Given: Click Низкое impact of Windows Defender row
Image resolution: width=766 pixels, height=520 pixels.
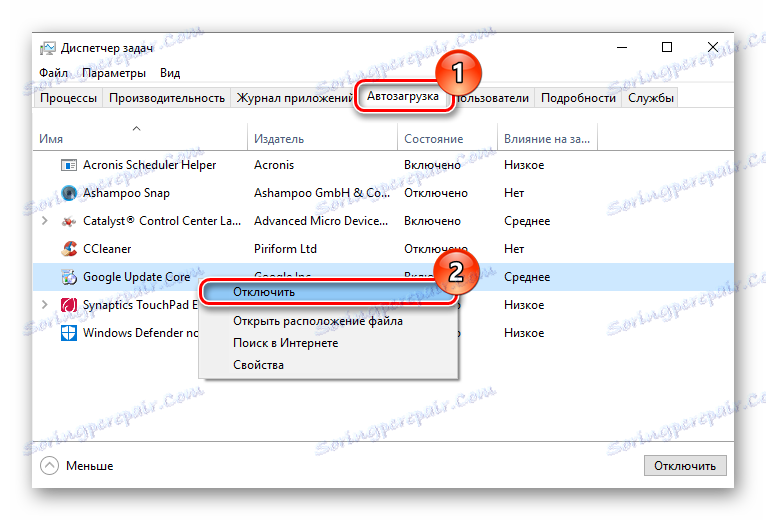Looking at the screenshot, I should tap(524, 333).
